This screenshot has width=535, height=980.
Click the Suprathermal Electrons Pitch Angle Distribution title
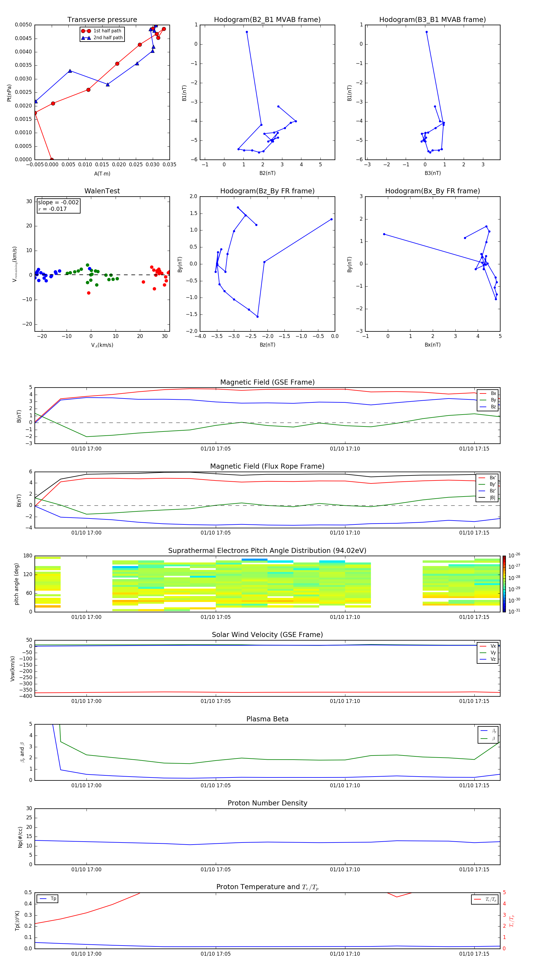(267, 551)
